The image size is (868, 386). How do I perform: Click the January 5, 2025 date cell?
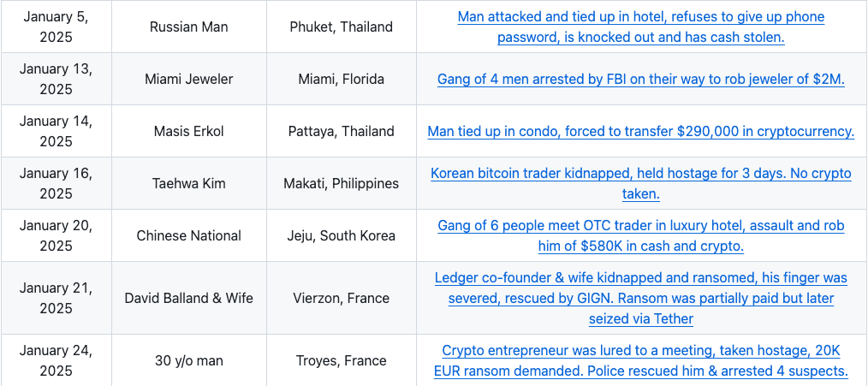(x=56, y=27)
